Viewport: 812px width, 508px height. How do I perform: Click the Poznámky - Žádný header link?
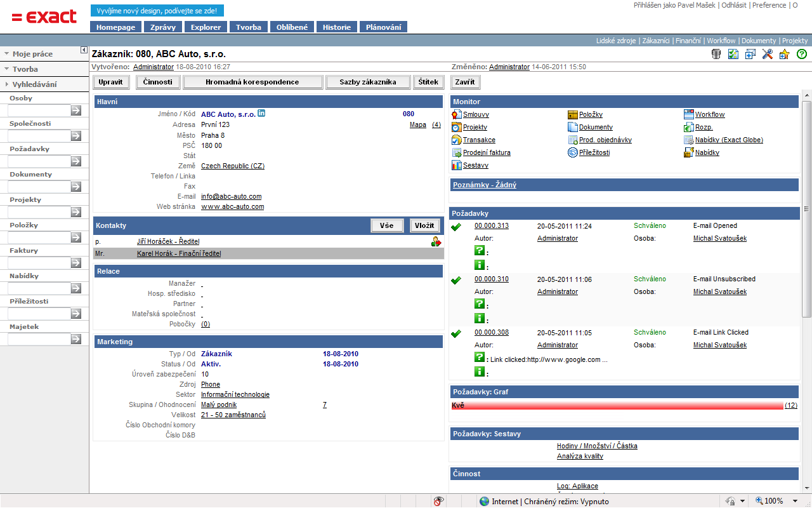[485, 185]
